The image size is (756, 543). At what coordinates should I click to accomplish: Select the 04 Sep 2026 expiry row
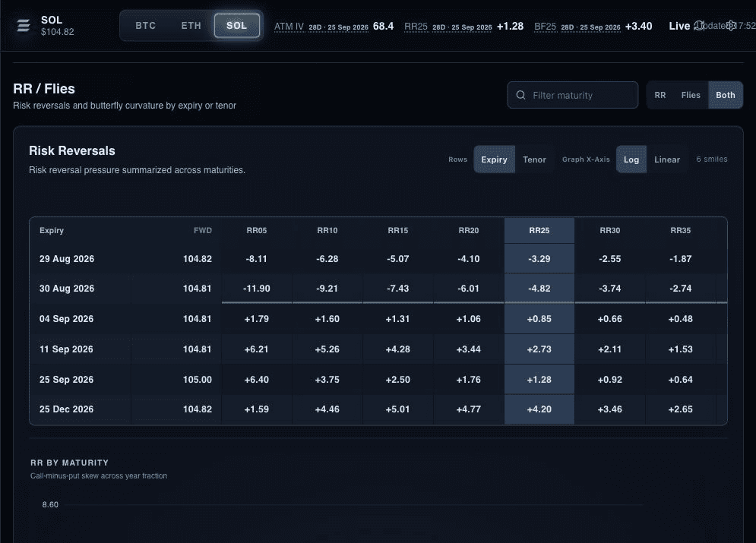[378, 318]
